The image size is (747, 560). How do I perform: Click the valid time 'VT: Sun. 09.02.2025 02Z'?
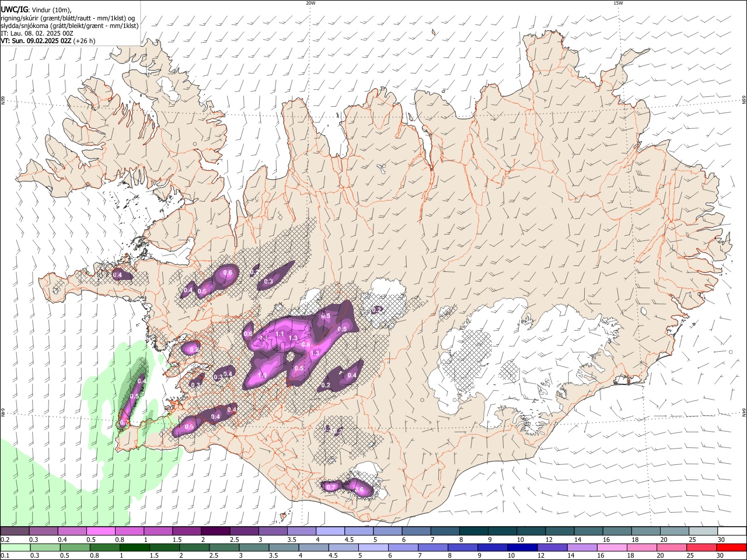36,41
